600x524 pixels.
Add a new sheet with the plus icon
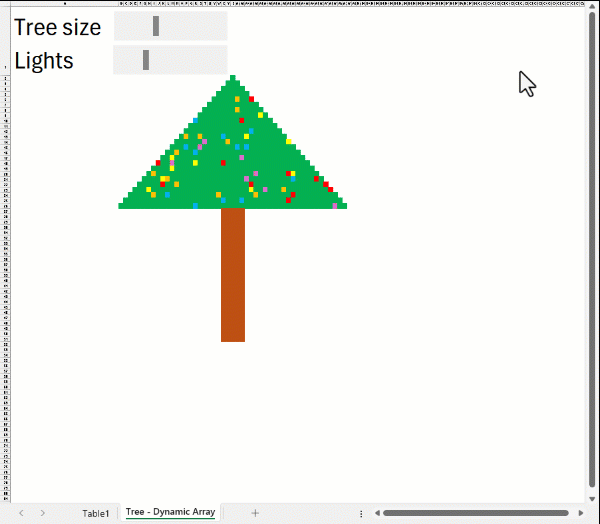pyautogui.click(x=255, y=513)
